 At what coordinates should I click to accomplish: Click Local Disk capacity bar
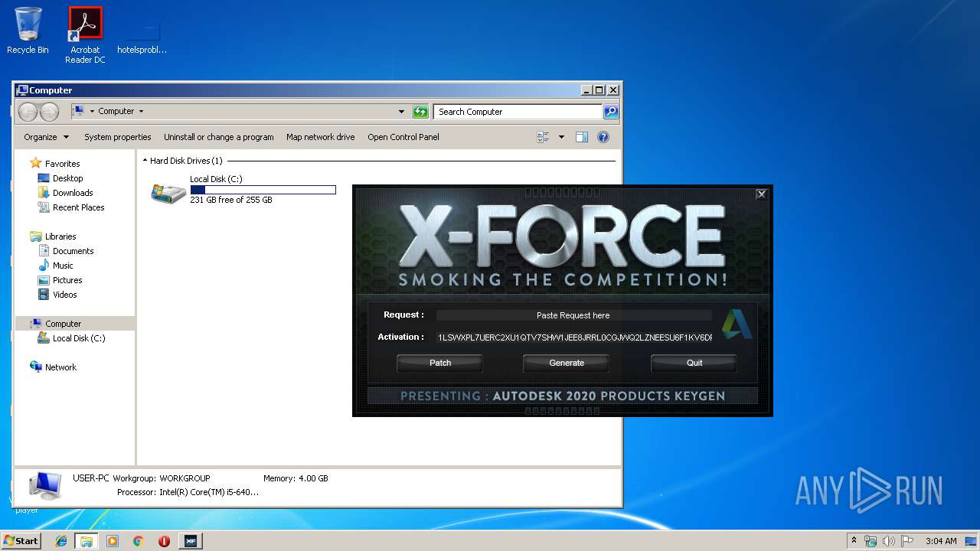(x=263, y=190)
